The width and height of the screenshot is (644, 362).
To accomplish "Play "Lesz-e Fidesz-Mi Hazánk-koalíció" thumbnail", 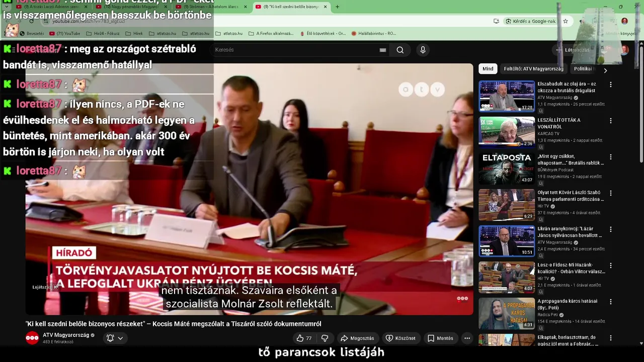I will point(507,277).
